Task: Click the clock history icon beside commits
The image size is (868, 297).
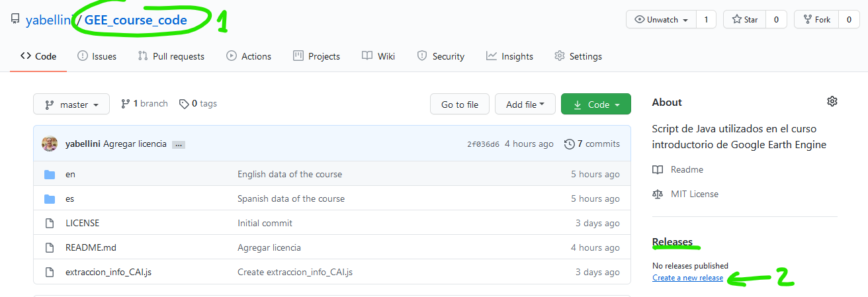Action: coord(569,144)
